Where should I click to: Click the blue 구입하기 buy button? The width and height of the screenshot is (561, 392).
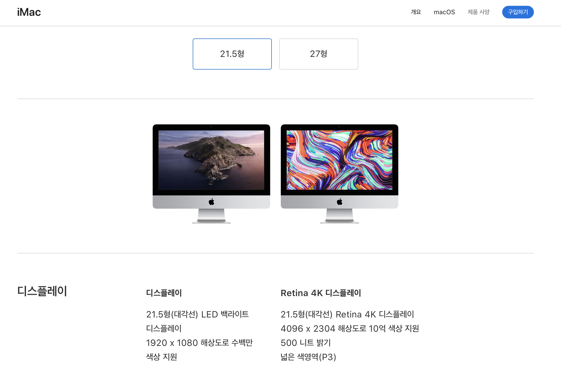[518, 12]
